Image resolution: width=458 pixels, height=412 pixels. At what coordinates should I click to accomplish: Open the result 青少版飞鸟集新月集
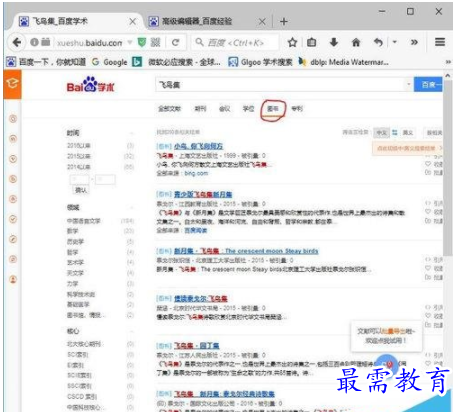(x=203, y=194)
